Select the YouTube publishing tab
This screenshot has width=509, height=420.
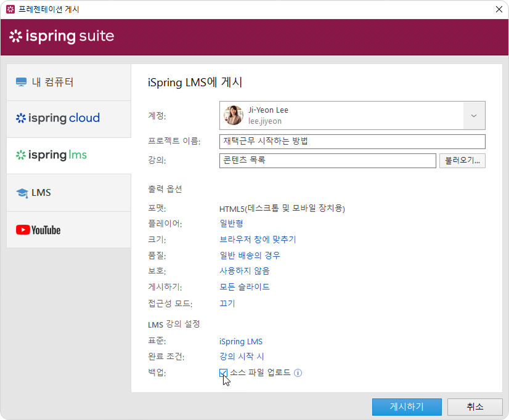[68, 230]
